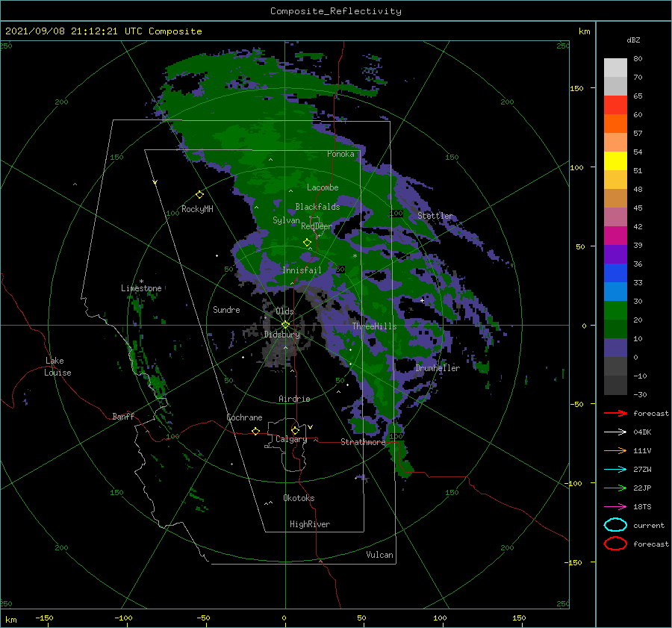Click the boxed 100 range label near Stettler
This screenshot has width=672, height=628.
point(396,214)
